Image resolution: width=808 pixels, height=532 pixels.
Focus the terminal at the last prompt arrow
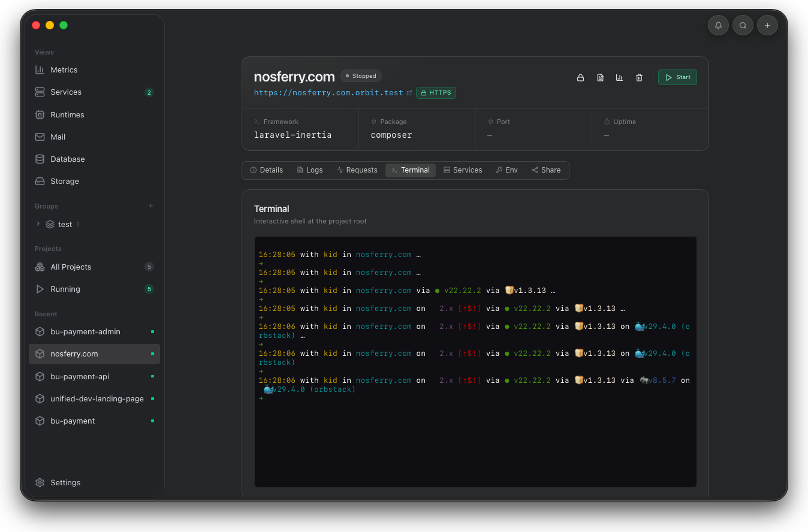coord(261,398)
